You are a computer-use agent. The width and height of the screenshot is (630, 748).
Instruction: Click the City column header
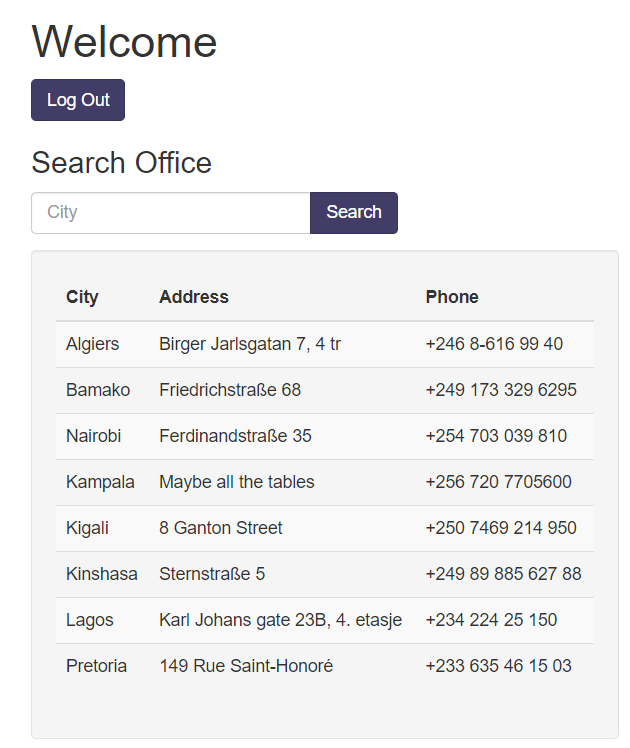pyautogui.click(x=82, y=297)
